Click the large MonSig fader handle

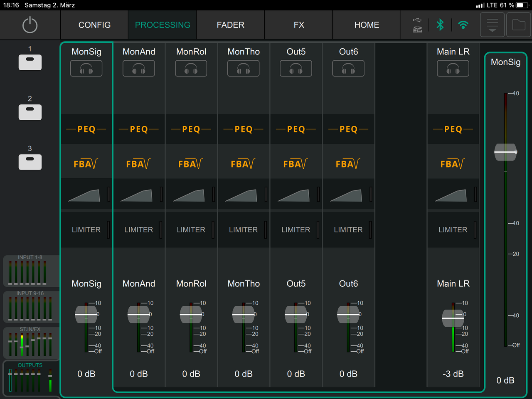click(505, 152)
